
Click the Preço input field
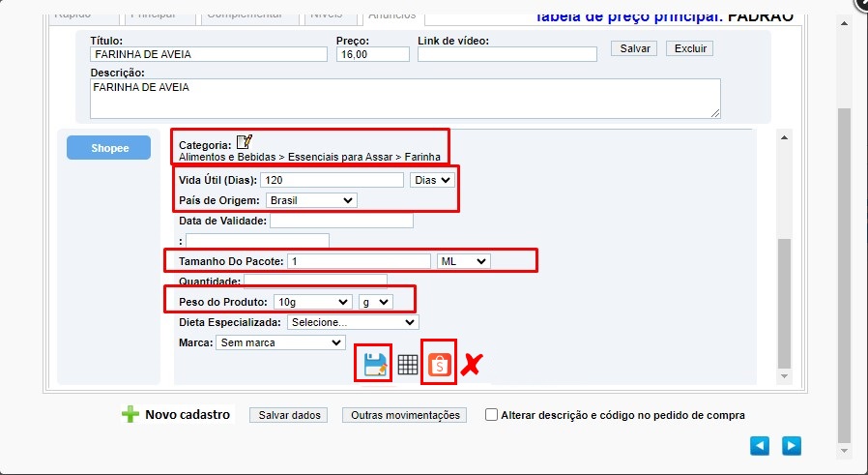pyautogui.click(x=373, y=54)
